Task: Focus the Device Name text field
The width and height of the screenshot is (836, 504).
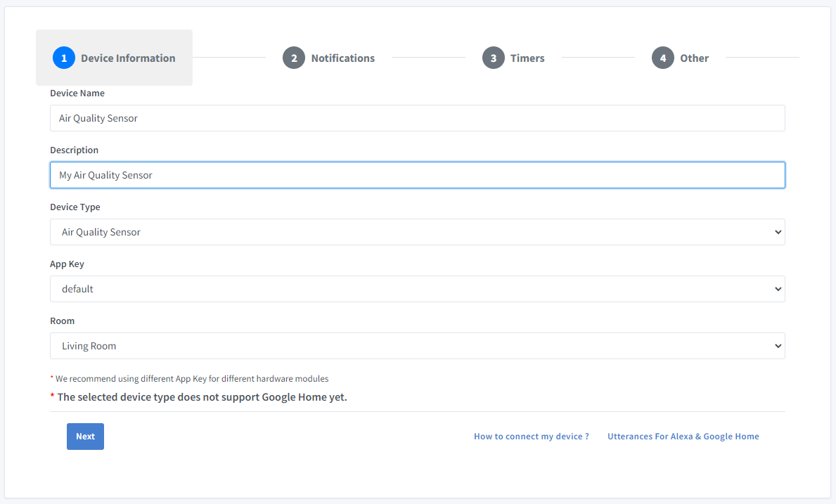Action: tap(417, 118)
